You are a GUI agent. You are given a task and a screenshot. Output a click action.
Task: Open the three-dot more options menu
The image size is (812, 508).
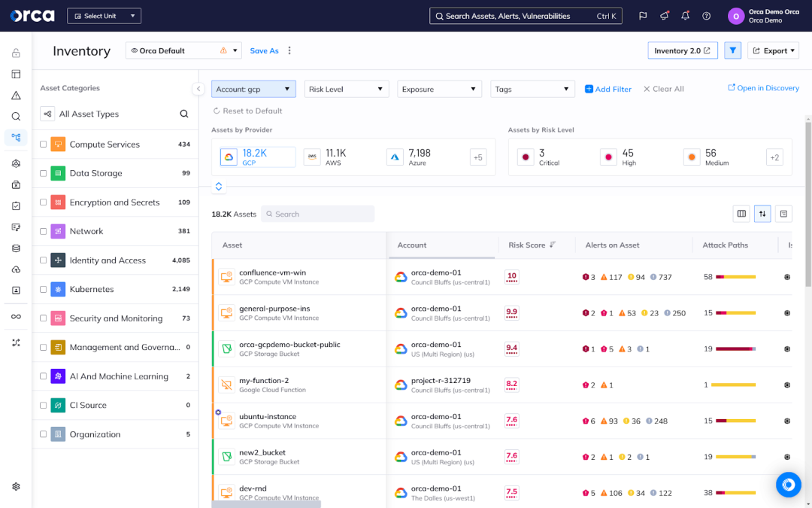(x=289, y=50)
